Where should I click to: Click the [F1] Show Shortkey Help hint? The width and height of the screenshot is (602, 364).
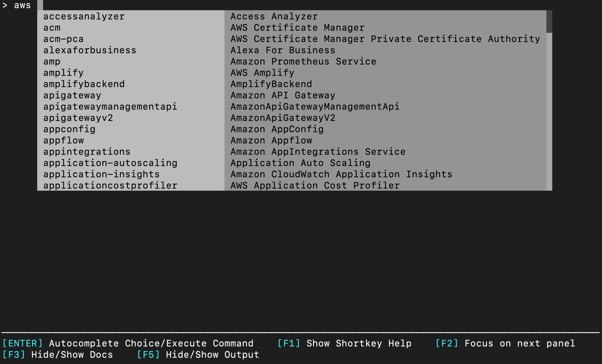[x=345, y=343]
